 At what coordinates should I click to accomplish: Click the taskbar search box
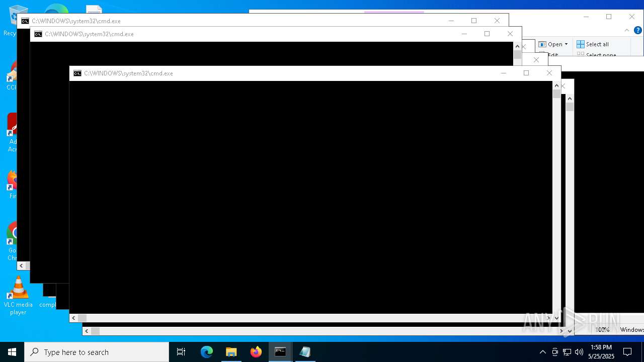[97, 352]
